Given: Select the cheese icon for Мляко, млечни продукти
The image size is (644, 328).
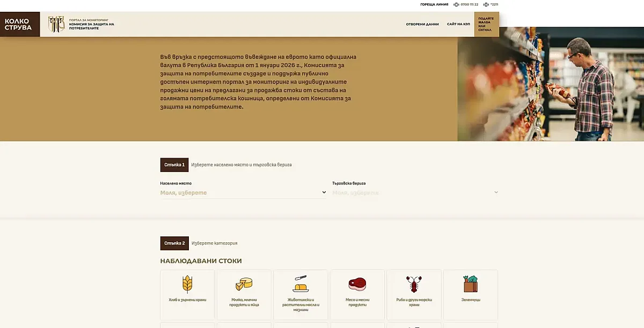Looking at the screenshot, I should point(244,284).
